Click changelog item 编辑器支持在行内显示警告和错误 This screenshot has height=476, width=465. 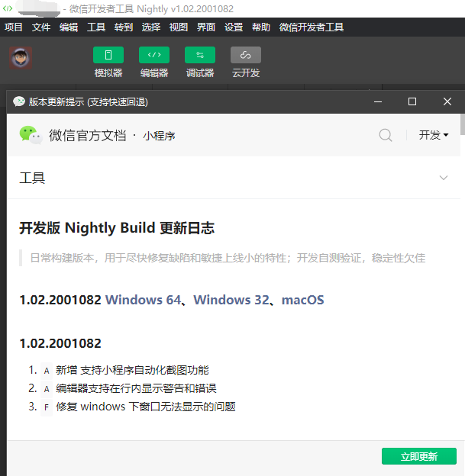pos(136,388)
